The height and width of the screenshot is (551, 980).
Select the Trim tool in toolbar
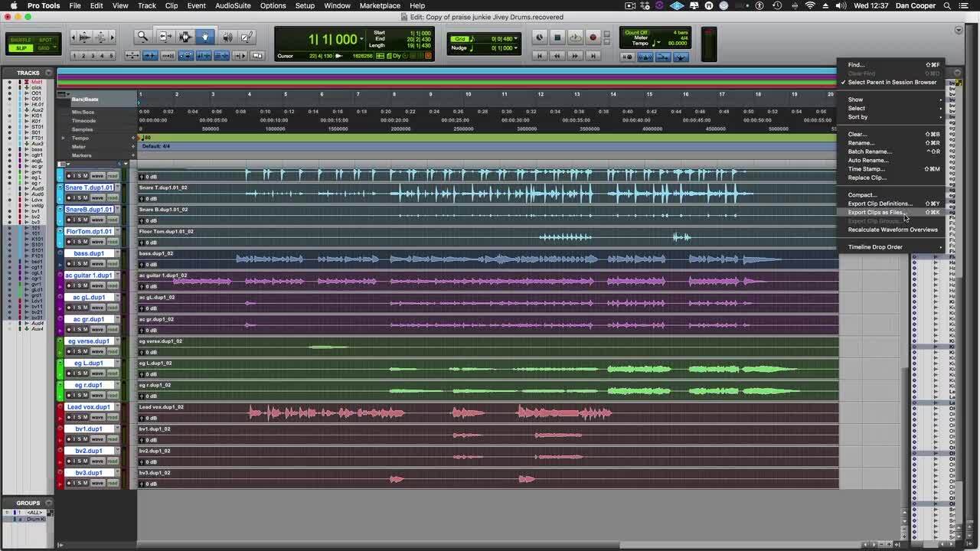(x=165, y=37)
